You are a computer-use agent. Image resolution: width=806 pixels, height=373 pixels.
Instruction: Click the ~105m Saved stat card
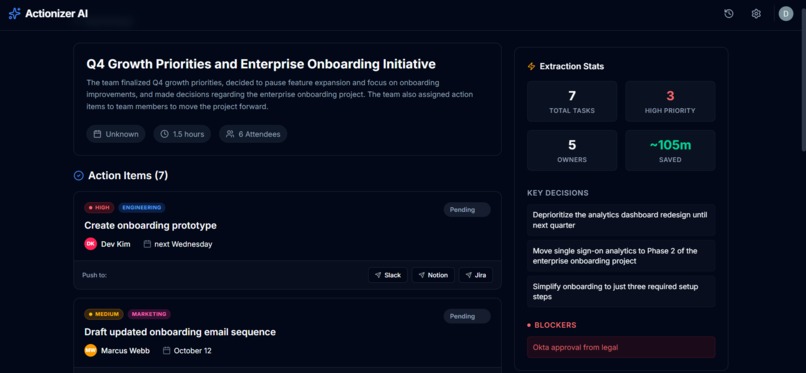coord(670,151)
